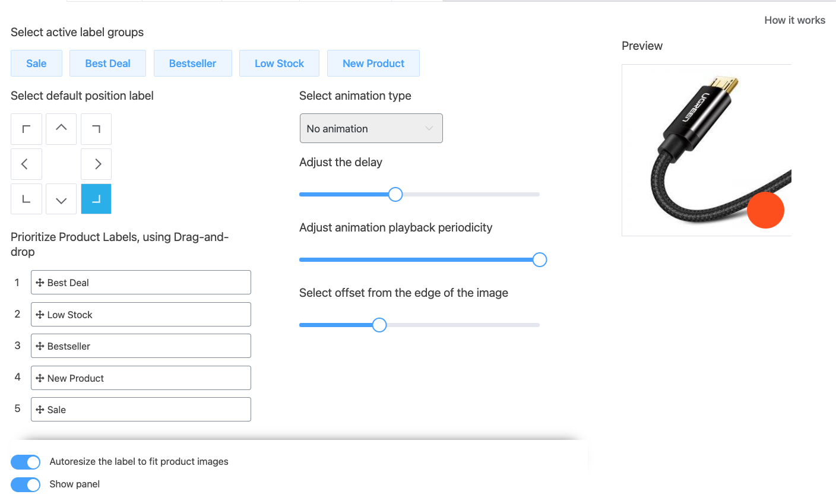Select the right-side label position arrow

coord(96,164)
